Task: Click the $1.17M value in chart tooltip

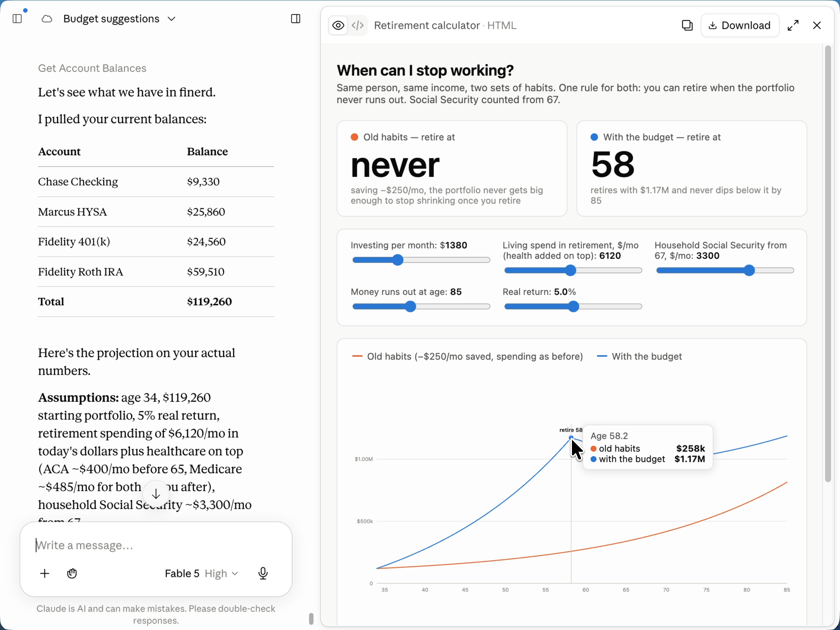Action: 689,459
